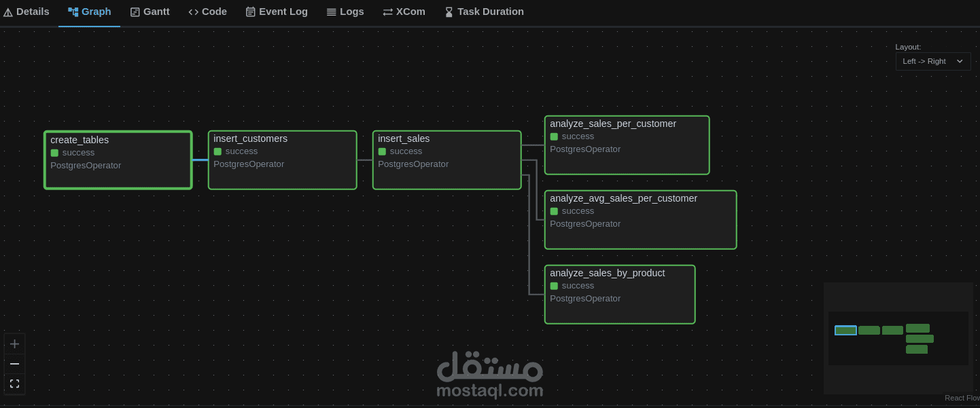
Task: Open the React Flow attribution link
Action: (x=962, y=398)
